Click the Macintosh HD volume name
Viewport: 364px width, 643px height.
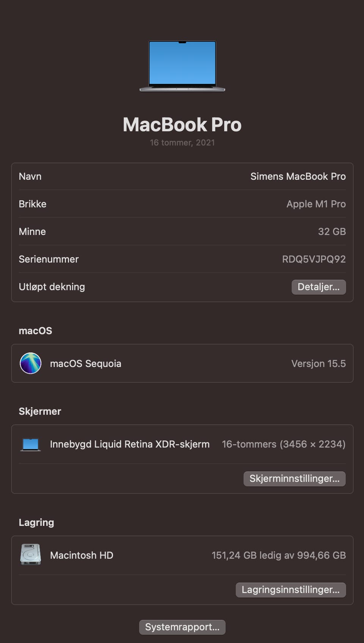(x=82, y=555)
